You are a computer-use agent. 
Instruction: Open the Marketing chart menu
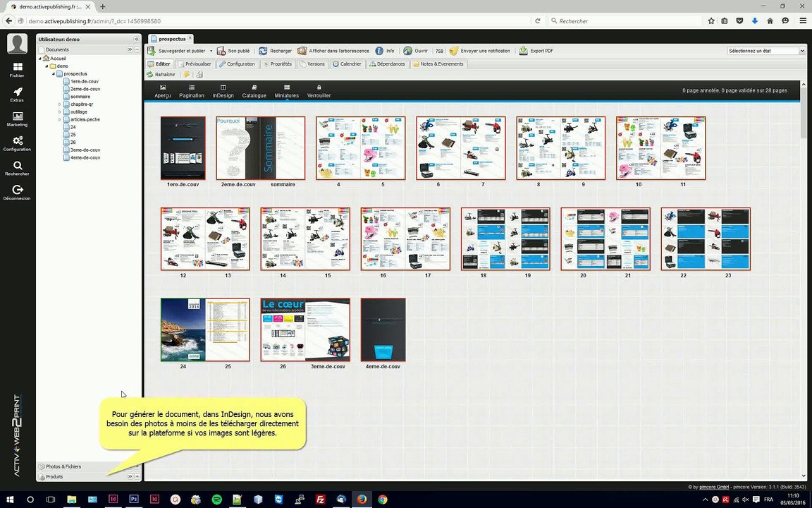click(x=17, y=119)
